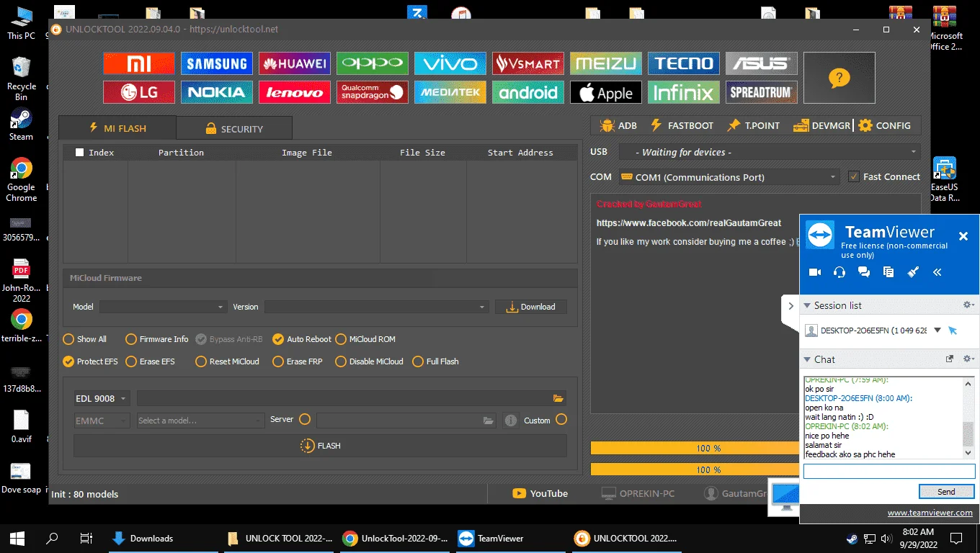The height and width of the screenshot is (553, 980).
Task: Open the FASTBOOT tool tab
Action: click(x=682, y=125)
